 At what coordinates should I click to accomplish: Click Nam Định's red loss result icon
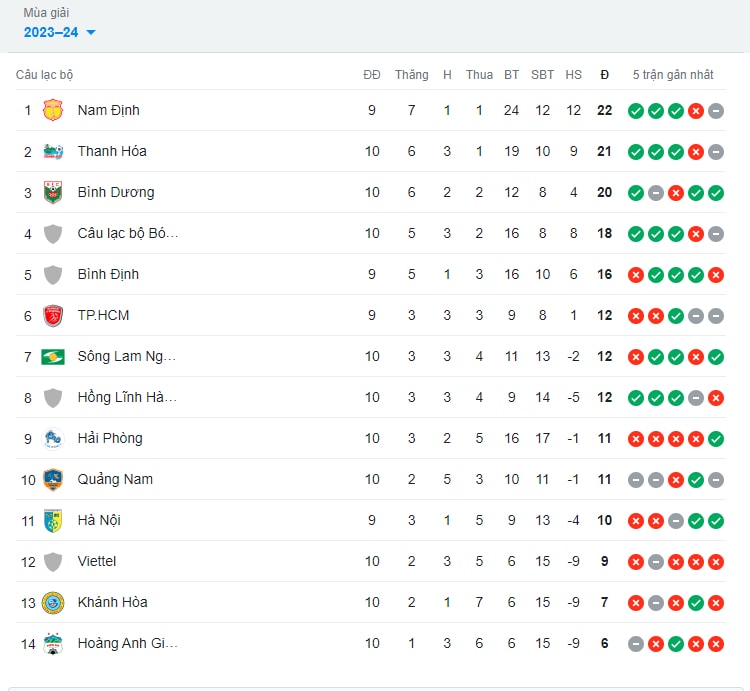696,111
